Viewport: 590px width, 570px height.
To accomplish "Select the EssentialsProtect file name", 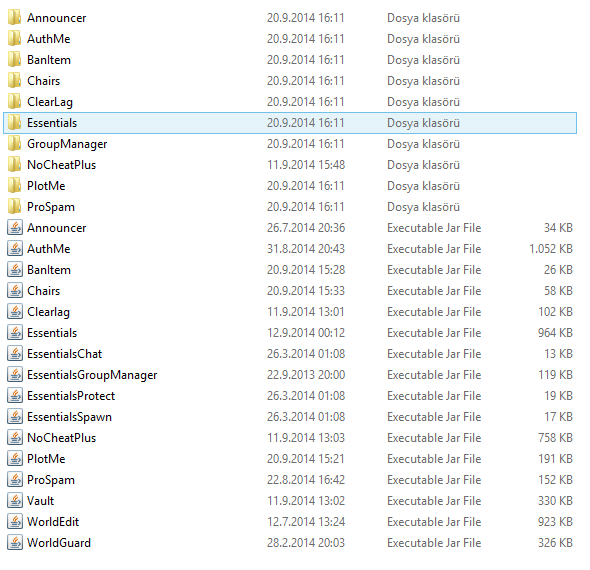I will click(71, 396).
